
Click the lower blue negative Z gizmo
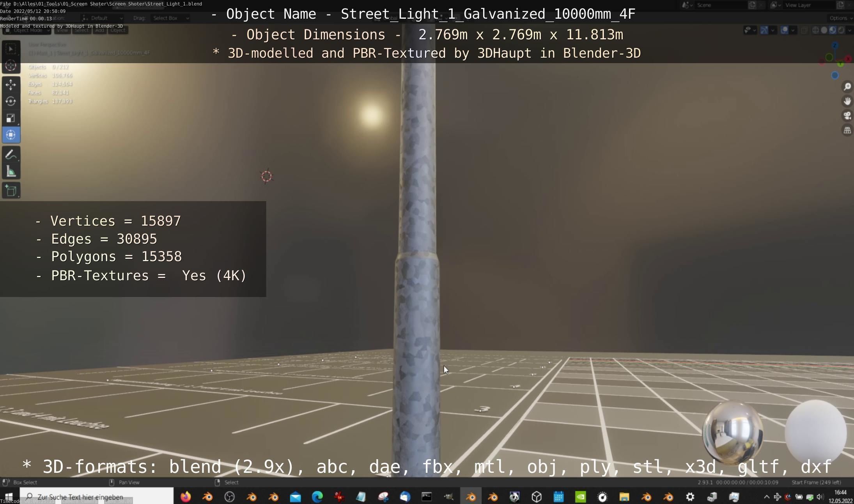[x=835, y=75]
